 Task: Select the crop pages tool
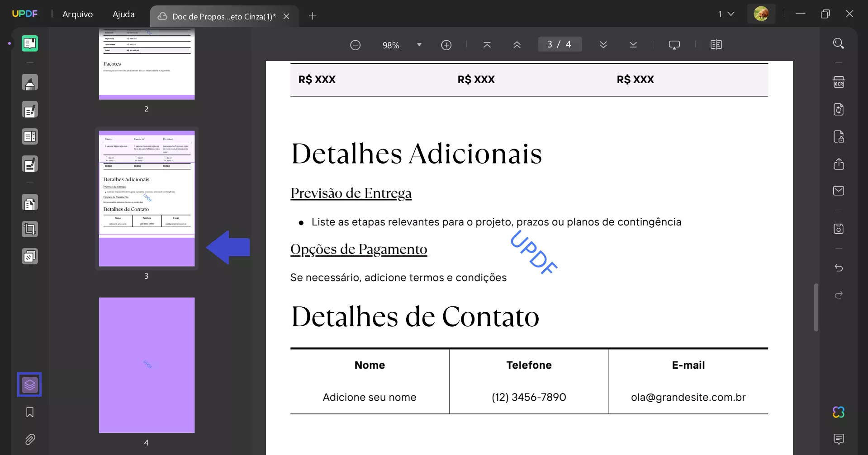click(x=30, y=229)
